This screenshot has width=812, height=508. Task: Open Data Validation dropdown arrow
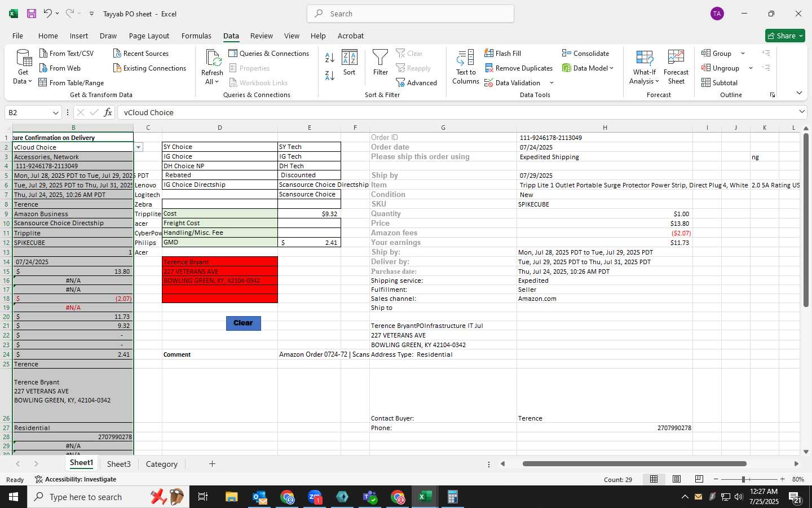[551, 82]
